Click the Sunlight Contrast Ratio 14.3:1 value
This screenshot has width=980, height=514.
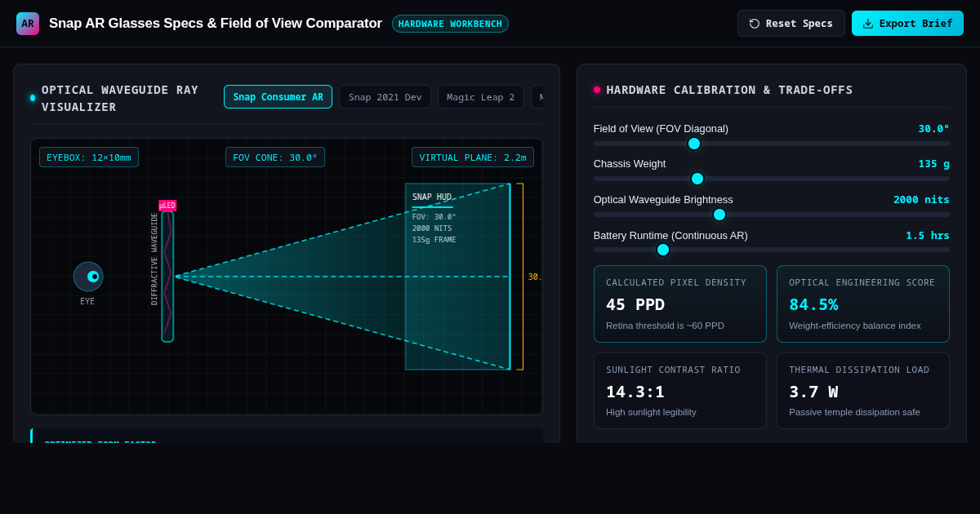635,392
